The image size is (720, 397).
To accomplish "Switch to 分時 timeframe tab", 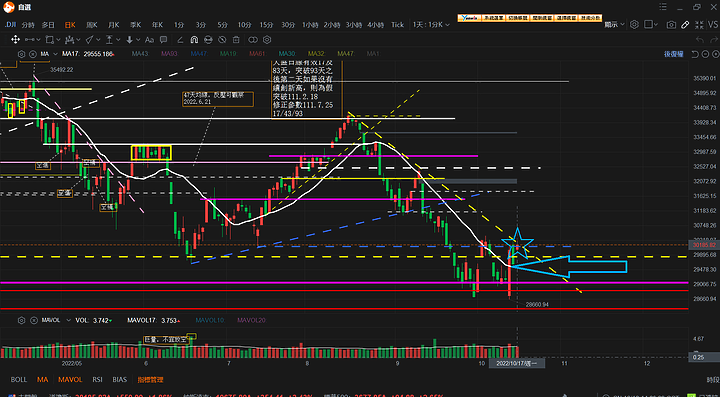I will pos(28,25).
